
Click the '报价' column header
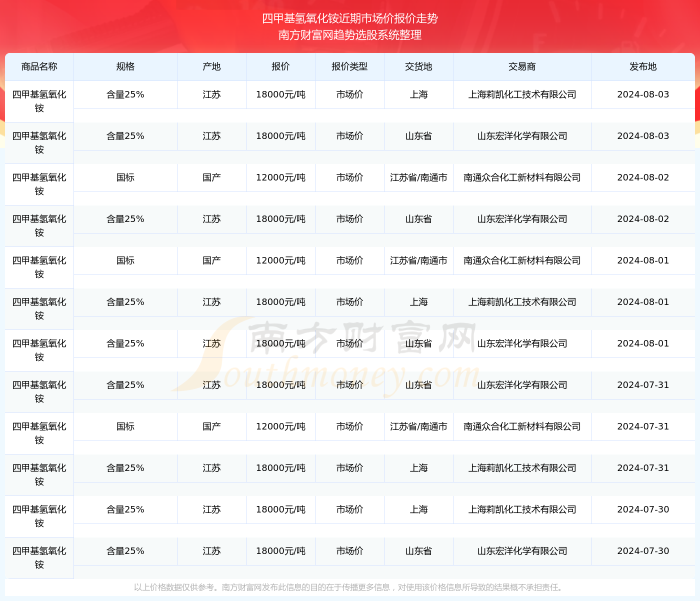(280, 66)
